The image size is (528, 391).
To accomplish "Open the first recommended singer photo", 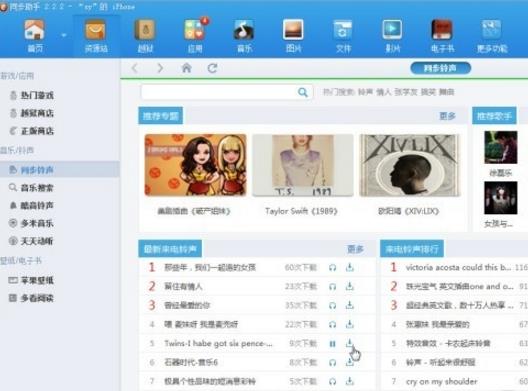I will point(501,147).
